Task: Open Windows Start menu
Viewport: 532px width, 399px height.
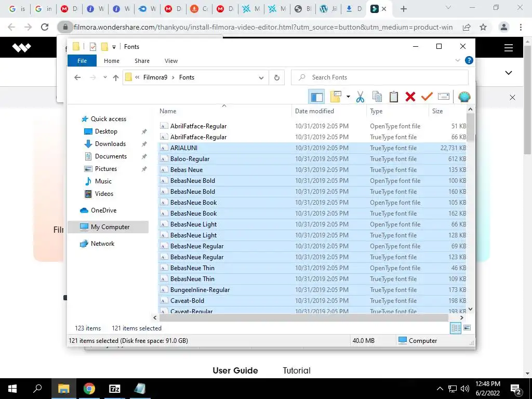Action: (12, 389)
